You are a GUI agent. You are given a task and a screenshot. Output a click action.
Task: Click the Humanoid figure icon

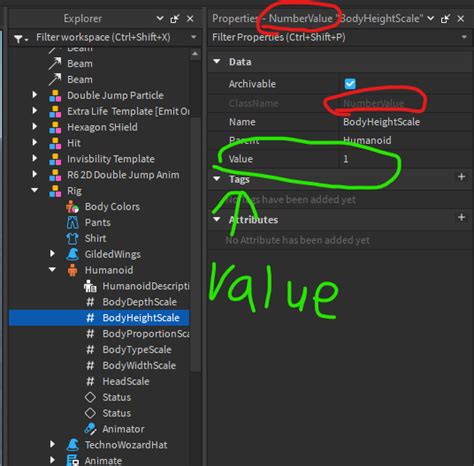(72, 270)
